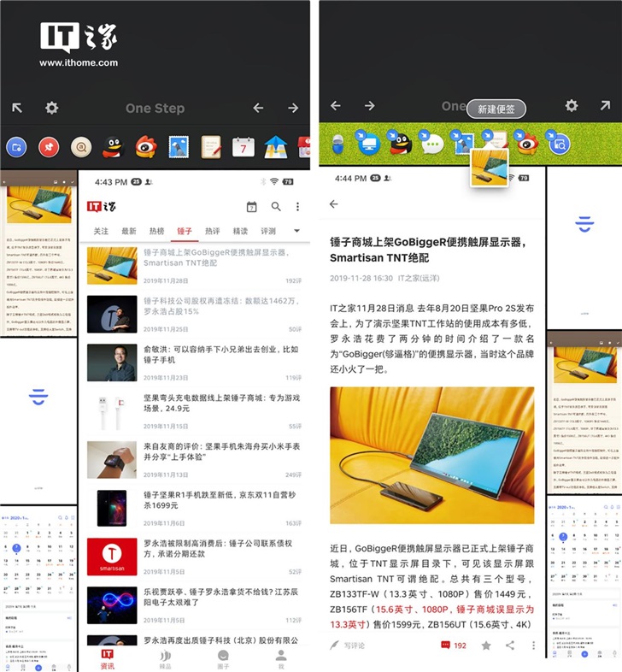Screen dimensions: 622x672
Task: Tap the collapse arrow in the left One Step bar
Action: pos(17,108)
